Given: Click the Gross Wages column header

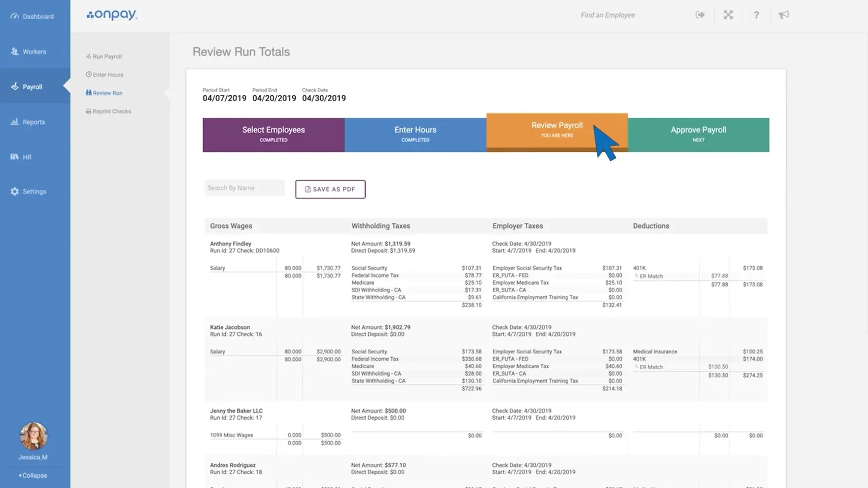Looking at the screenshot, I should (x=231, y=226).
